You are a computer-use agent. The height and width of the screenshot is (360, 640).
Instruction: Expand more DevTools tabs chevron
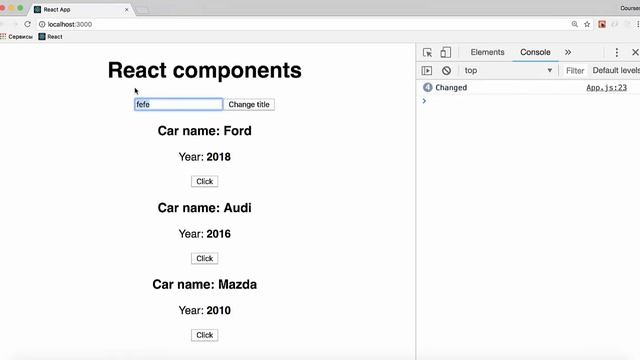pyautogui.click(x=568, y=52)
